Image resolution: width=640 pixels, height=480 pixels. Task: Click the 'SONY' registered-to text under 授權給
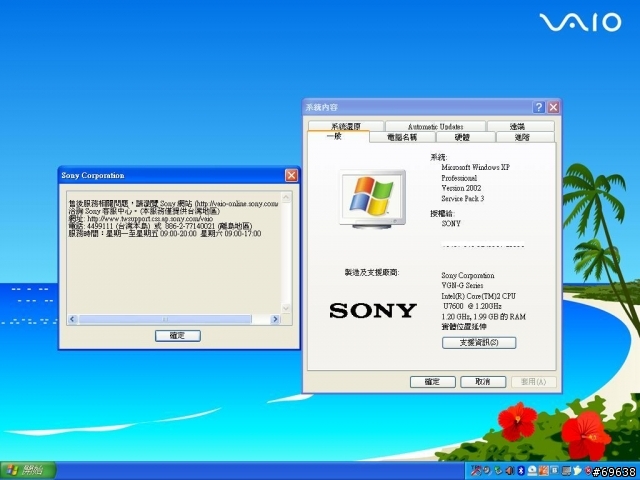[451, 223]
